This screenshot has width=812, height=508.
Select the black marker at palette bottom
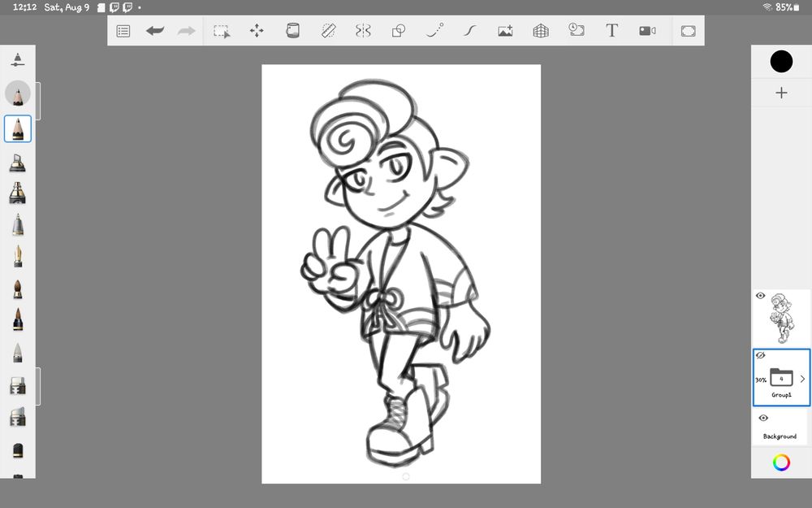[18, 450]
